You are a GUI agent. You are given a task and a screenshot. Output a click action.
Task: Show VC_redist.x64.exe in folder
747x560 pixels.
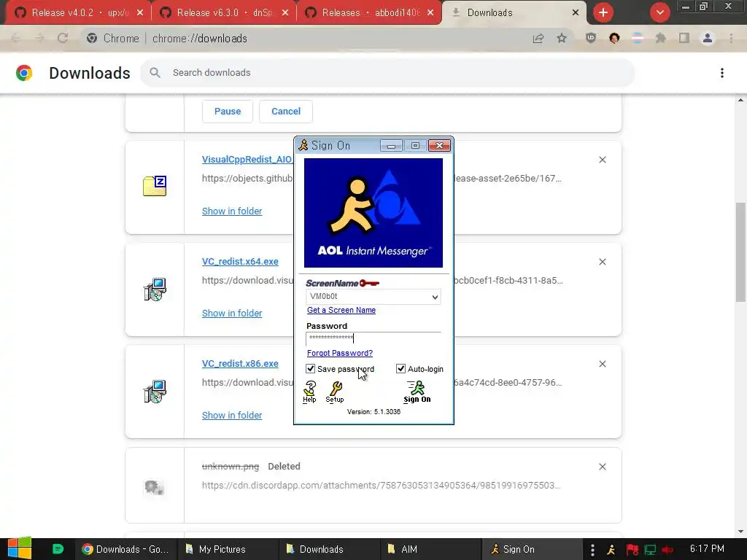click(232, 313)
